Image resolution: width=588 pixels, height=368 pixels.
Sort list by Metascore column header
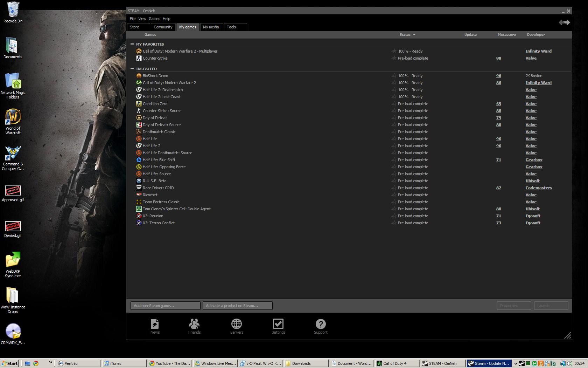(506, 35)
